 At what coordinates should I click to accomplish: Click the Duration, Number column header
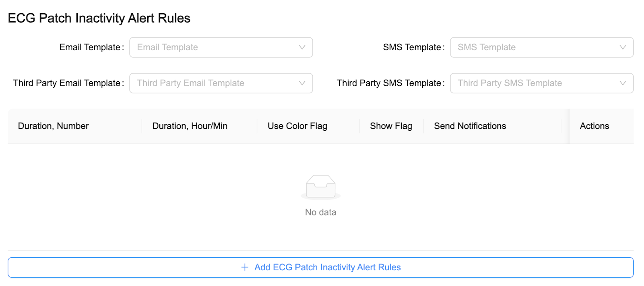[x=53, y=126]
